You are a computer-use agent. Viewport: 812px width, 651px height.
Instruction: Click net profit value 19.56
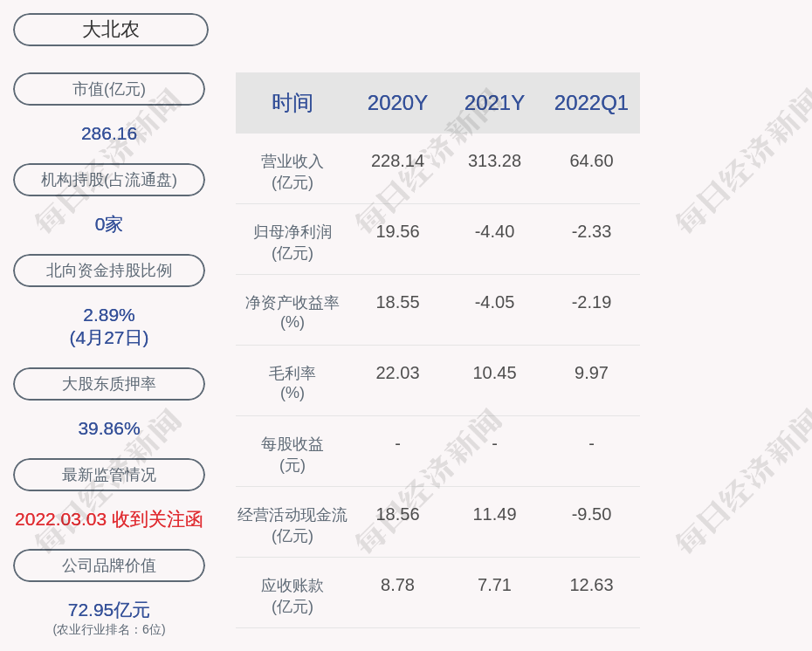pos(398,231)
